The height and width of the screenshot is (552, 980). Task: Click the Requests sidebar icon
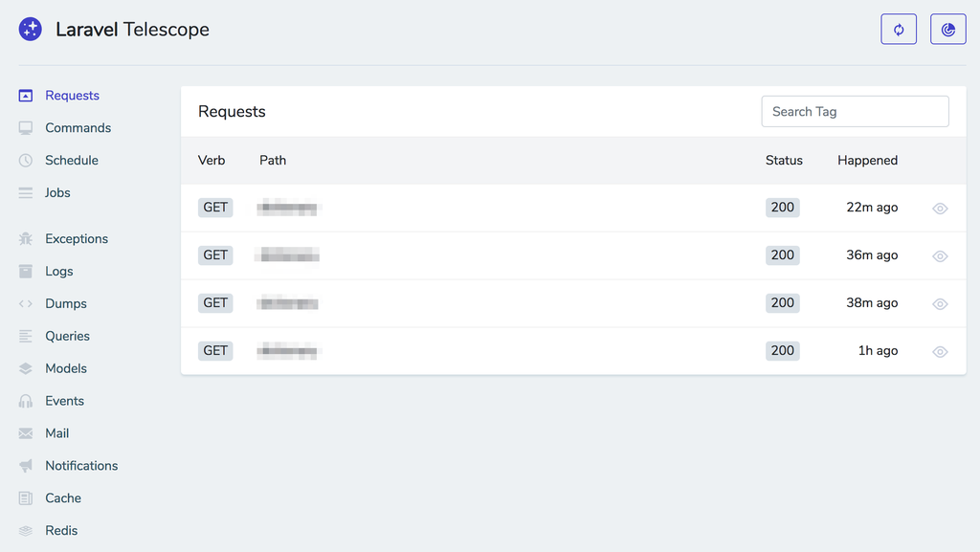tap(26, 96)
